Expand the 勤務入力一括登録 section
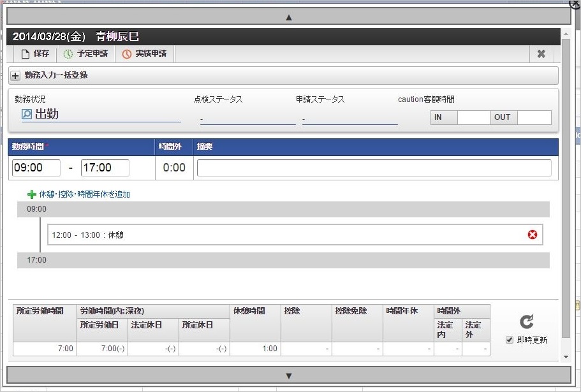Viewport: 581px width, 392px height. tap(16, 75)
